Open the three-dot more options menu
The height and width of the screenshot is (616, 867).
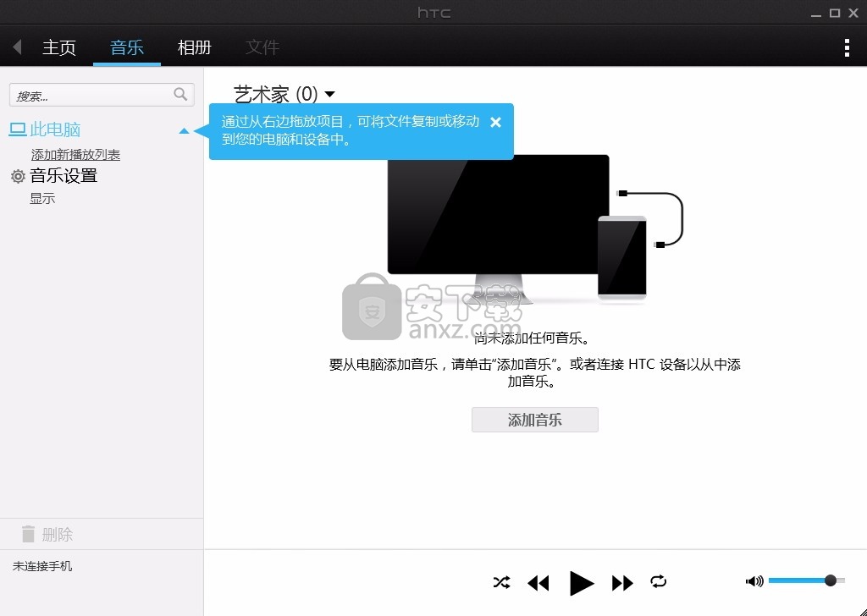pyautogui.click(x=847, y=47)
